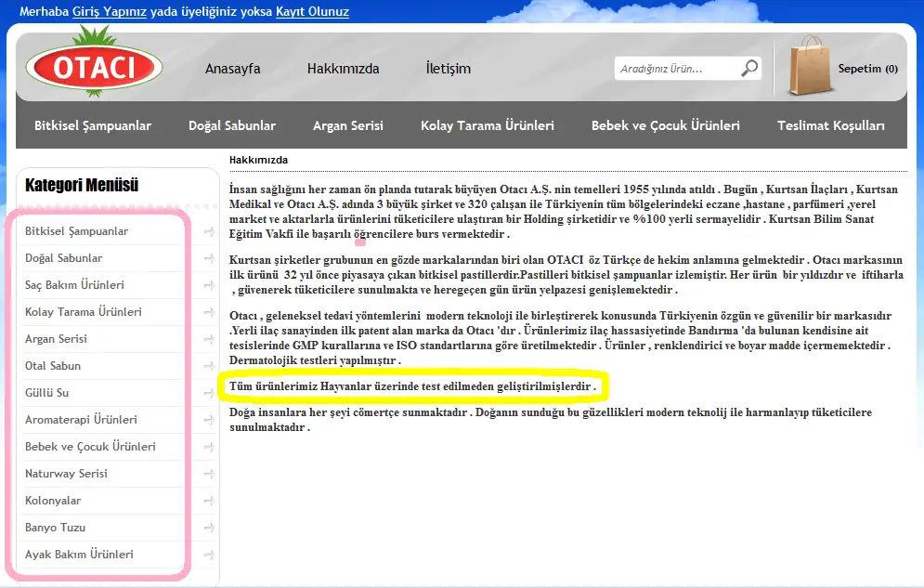
Task: Click arrow icon beside sidebar Bebek ve Çocuk Ürünleri
Action: point(209,447)
